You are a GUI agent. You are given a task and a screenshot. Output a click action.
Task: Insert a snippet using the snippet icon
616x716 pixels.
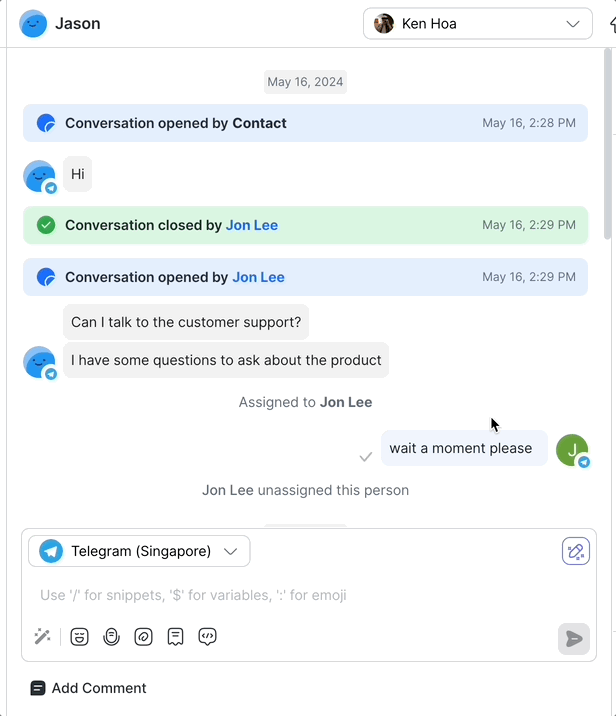(x=175, y=636)
